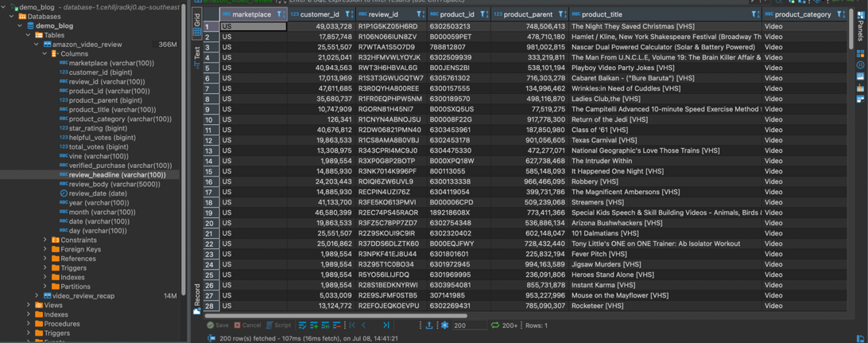Expand the video_review_recap table
This screenshot has width=868, height=343.
(x=37, y=296)
